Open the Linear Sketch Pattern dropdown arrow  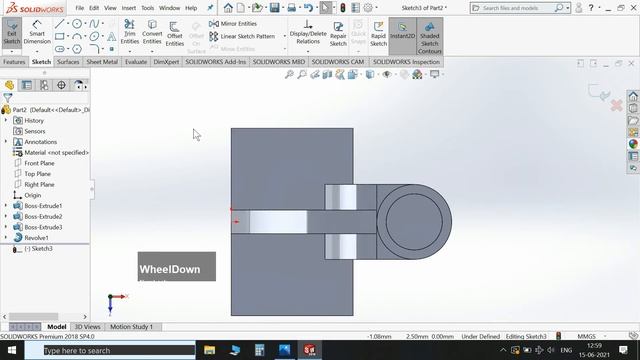coord(284,36)
